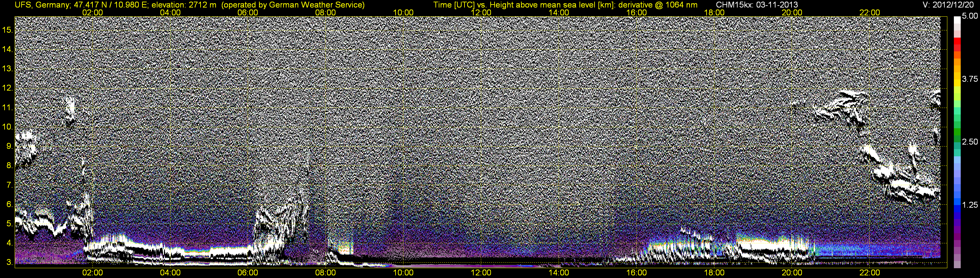Select the 22:00 marker on bottom axis
Viewport: 980px width, 278px height.
coord(870,273)
